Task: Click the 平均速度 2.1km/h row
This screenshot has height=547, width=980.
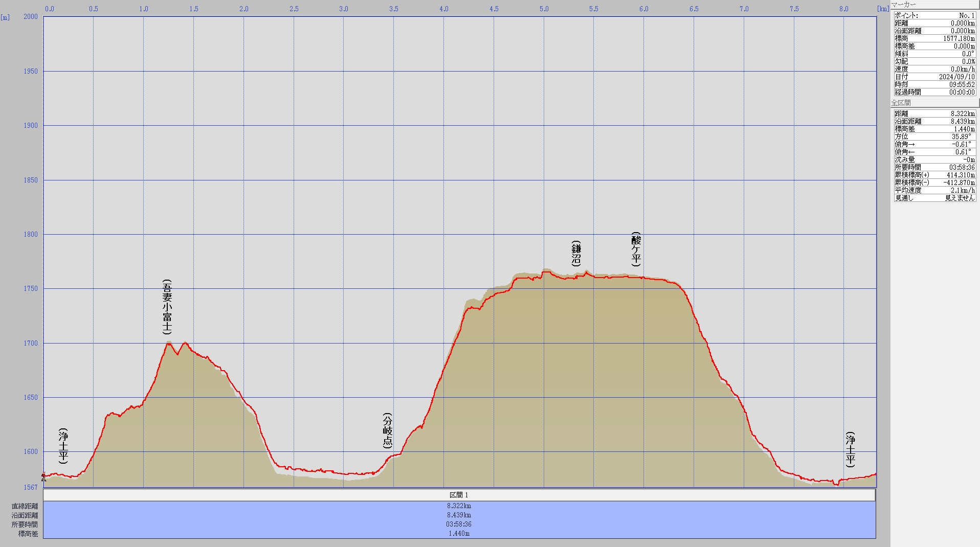Action: [934, 190]
